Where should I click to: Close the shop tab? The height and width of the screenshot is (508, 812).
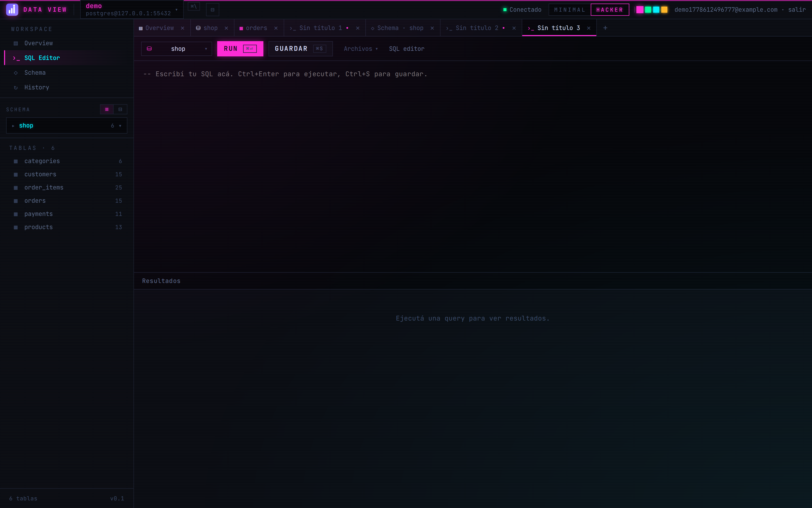[x=227, y=28]
